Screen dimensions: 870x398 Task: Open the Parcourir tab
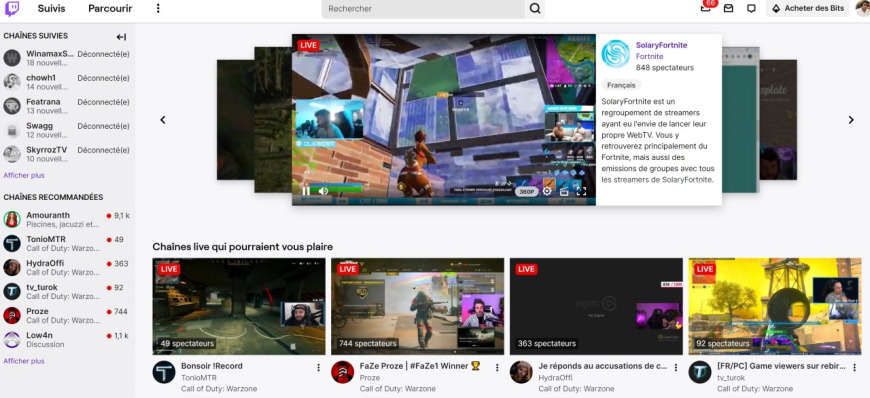point(110,8)
